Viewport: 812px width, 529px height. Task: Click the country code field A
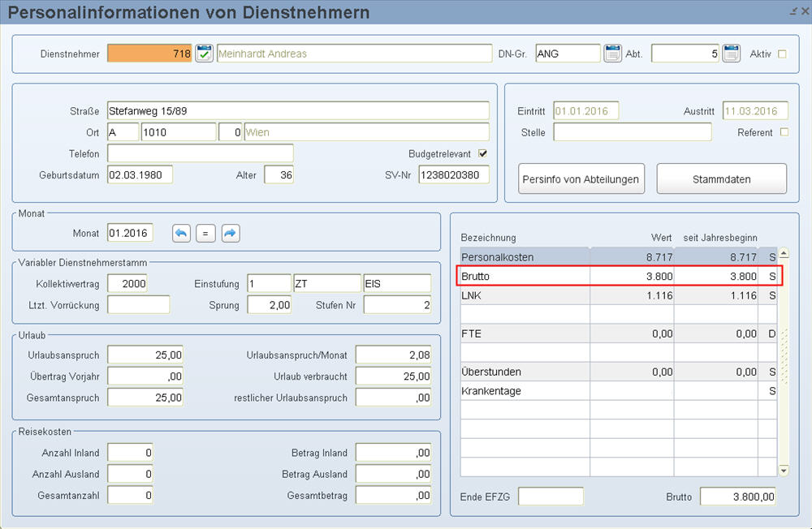(123, 132)
